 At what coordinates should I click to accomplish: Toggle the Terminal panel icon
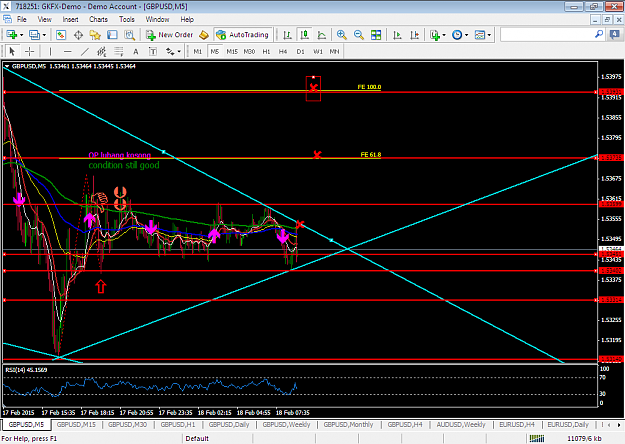click(112, 35)
